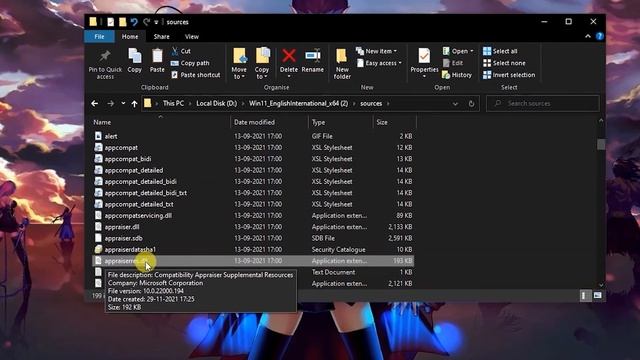Open the Move to menu
The image size is (640, 360).
[239, 63]
